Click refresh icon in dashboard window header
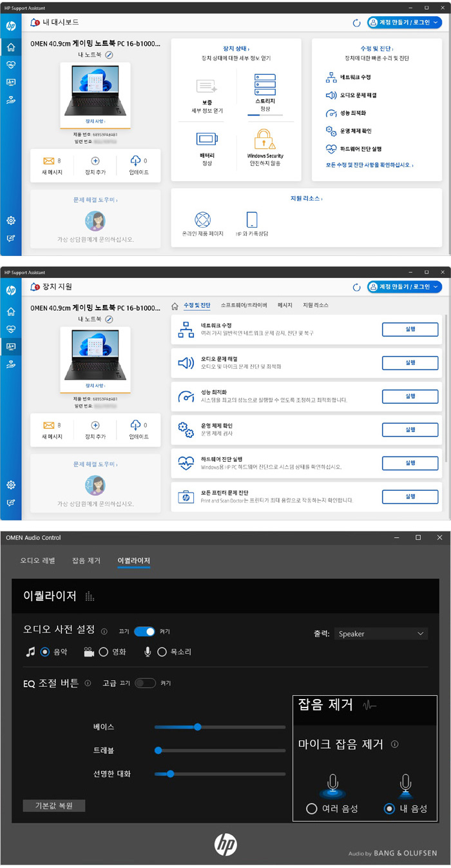 [356, 23]
